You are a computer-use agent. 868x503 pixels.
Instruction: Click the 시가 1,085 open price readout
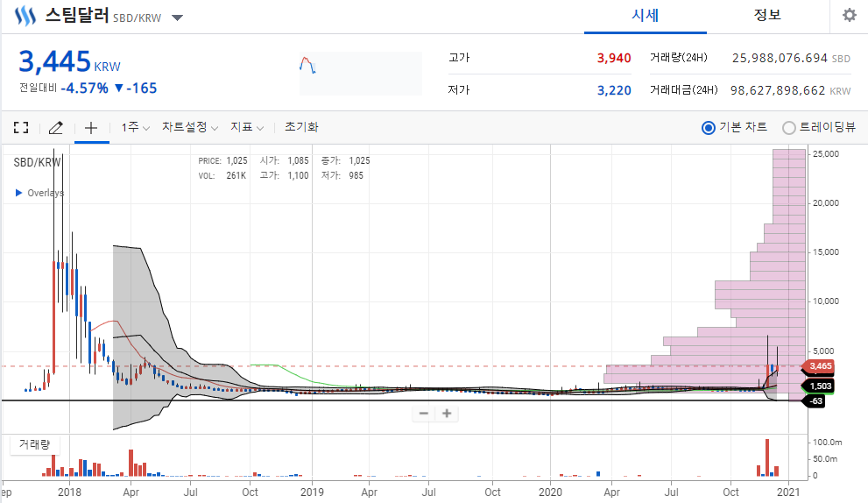point(284,160)
